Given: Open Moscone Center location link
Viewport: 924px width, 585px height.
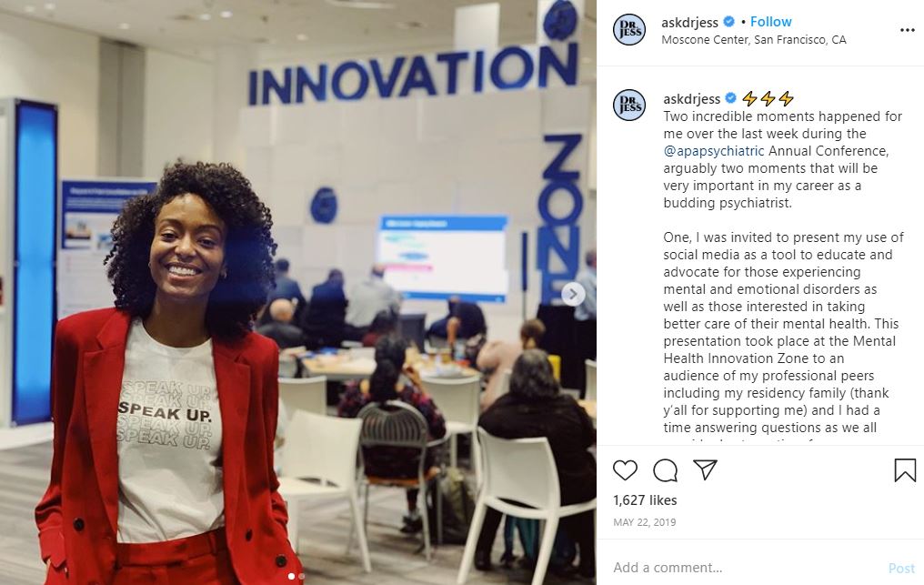Looking at the screenshot, I should pyautogui.click(x=754, y=39).
